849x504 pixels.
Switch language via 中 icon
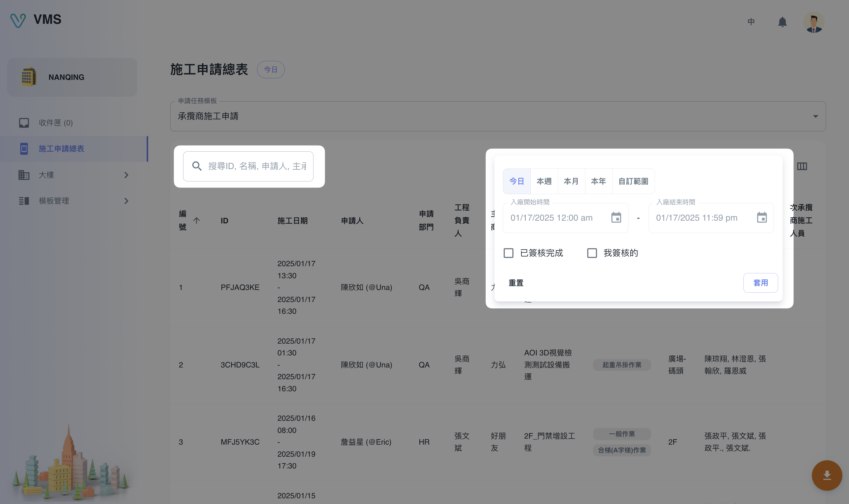click(751, 22)
